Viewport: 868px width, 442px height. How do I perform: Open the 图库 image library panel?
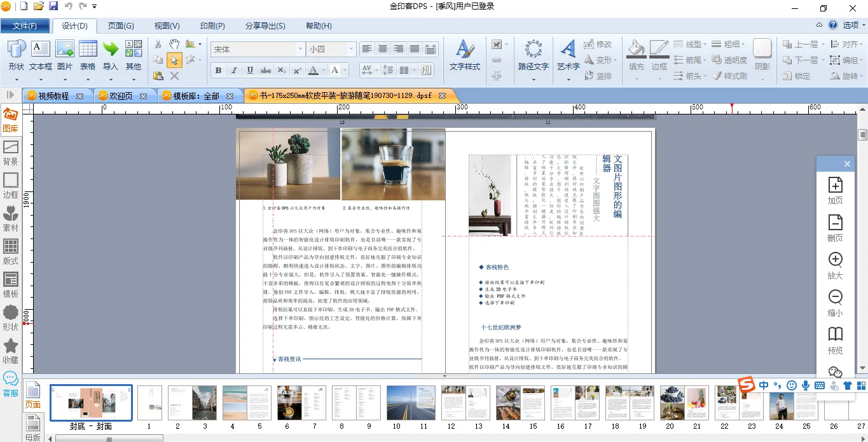[x=10, y=120]
